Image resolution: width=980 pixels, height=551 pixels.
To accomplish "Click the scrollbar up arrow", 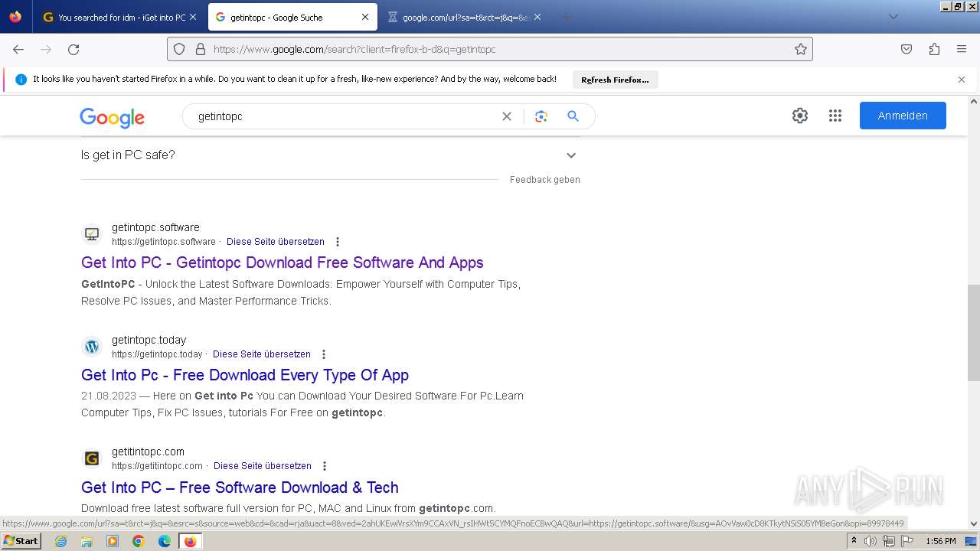I will 974,101.
